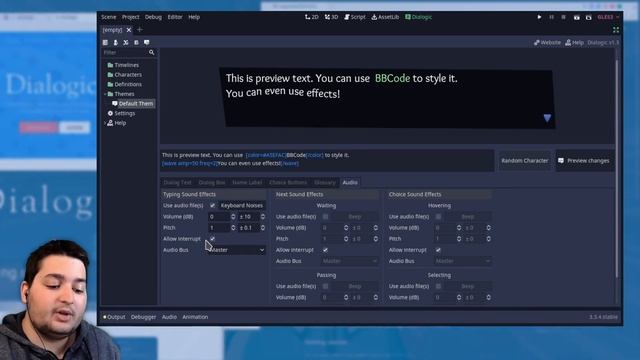The width and height of the screenshot is (640, 360).
Task: Open typing sound Audio Bus Master dropdown
Action: 236,250
